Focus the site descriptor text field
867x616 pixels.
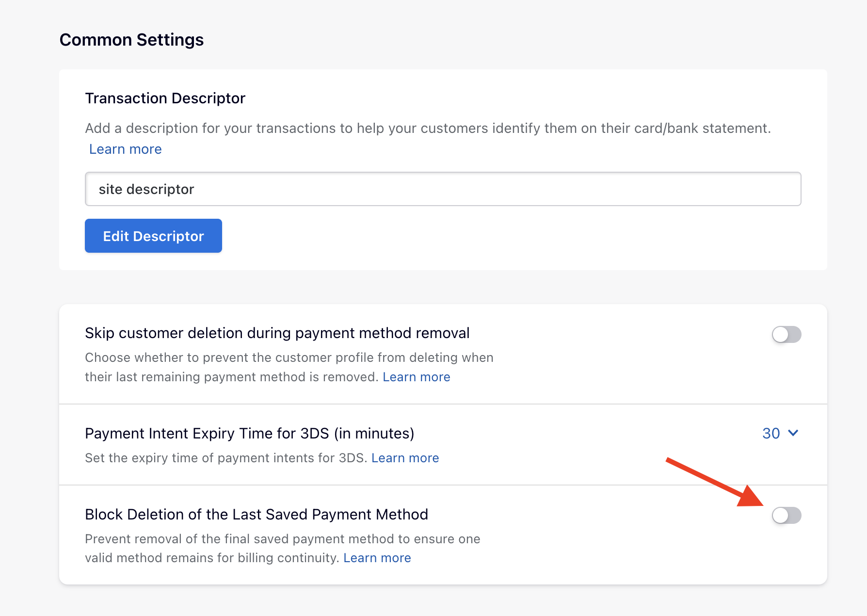tap(442, 189)
